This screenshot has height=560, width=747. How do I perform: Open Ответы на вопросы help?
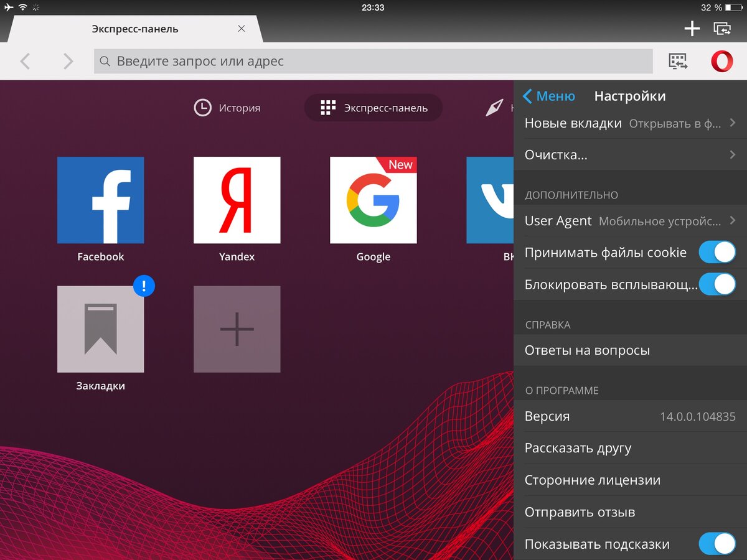click(630, 350)
